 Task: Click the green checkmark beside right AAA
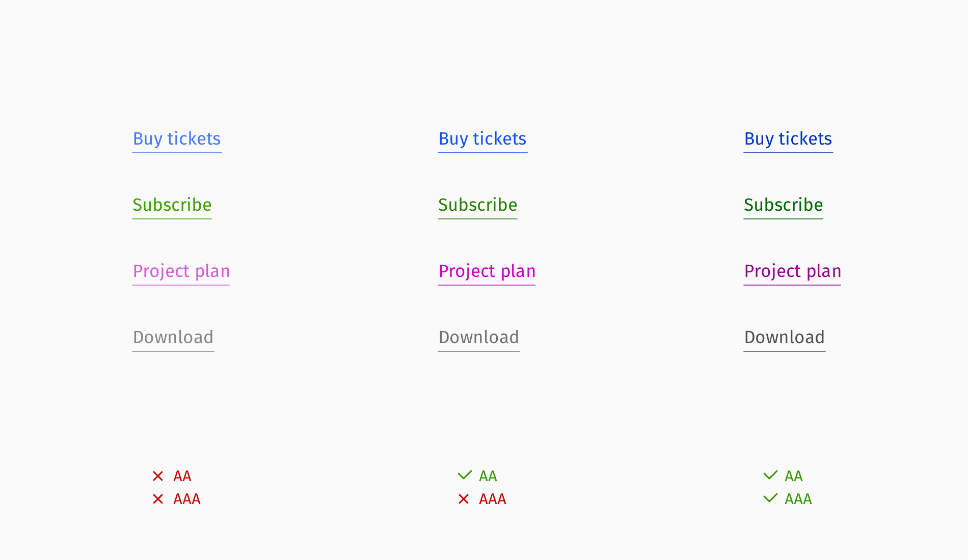(770, 498)
